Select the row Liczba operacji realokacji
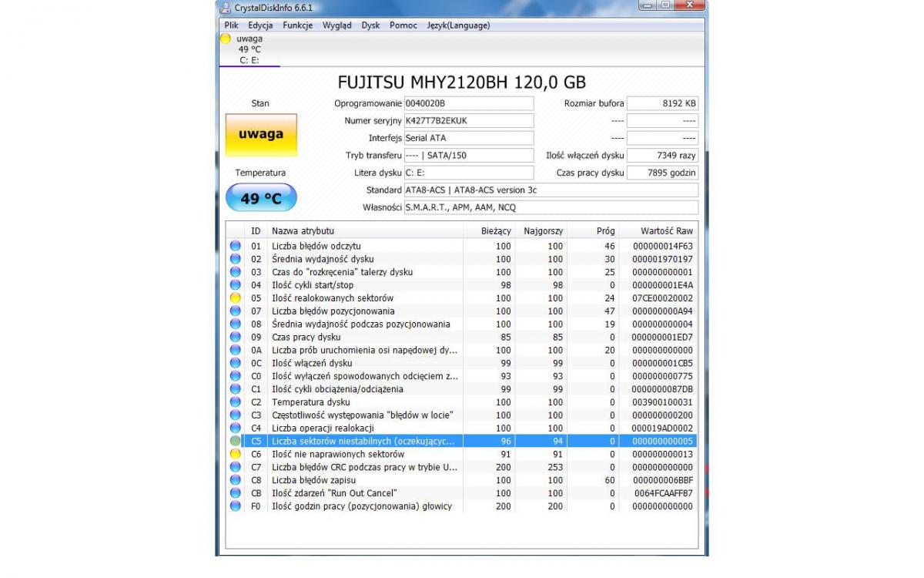 click(462, 428)
